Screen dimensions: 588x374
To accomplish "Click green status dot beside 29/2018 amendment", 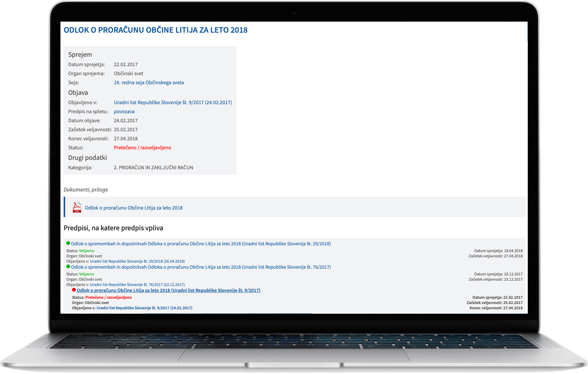I will pos(68,243).
